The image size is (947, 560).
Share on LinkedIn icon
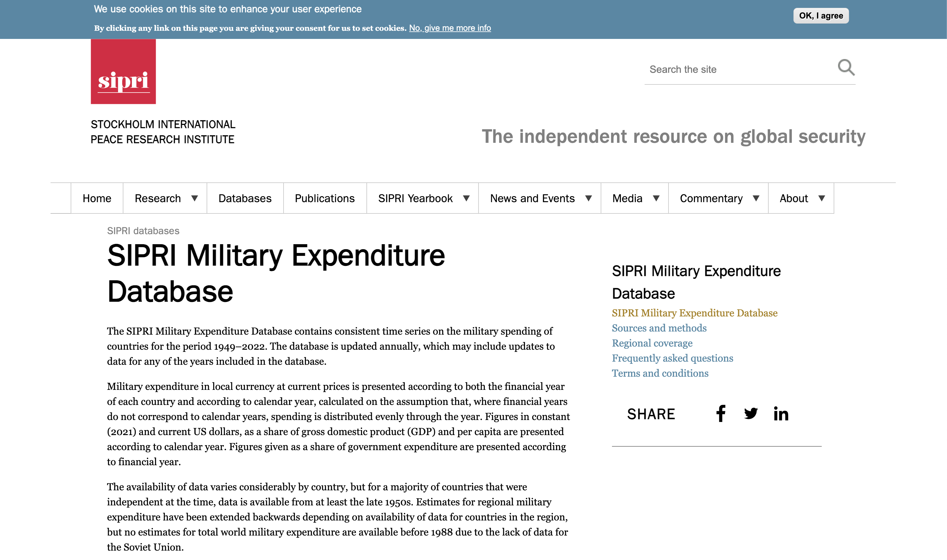coord(781,414)
